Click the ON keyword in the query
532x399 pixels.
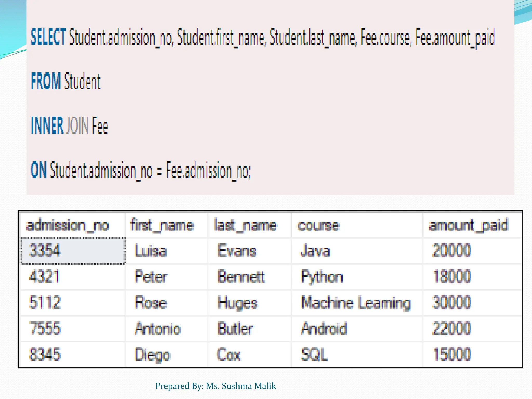(39, 170)
